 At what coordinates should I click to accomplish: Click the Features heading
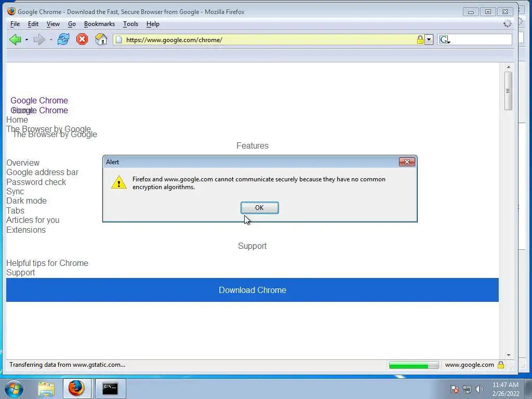pos(252,145)
